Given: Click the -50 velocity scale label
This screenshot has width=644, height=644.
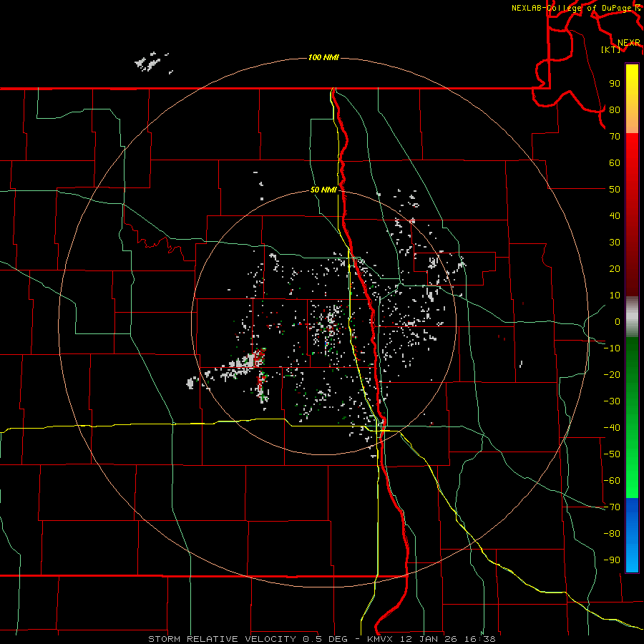Looking at the screenshot, I should (x=612, y=454).
